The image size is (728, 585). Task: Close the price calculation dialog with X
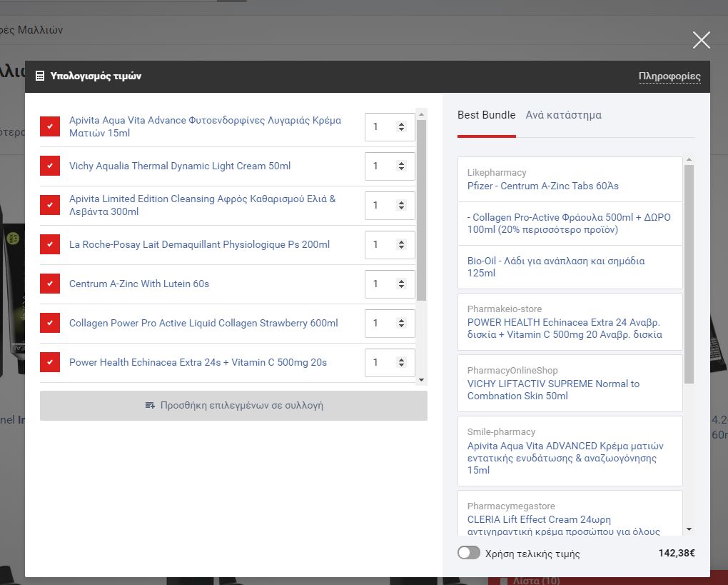click(x=701, y=40)
